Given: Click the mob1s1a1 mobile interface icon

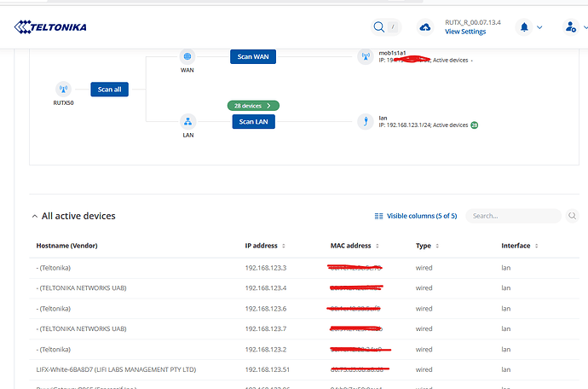Looking at the screenshot, I should [366, 56].
